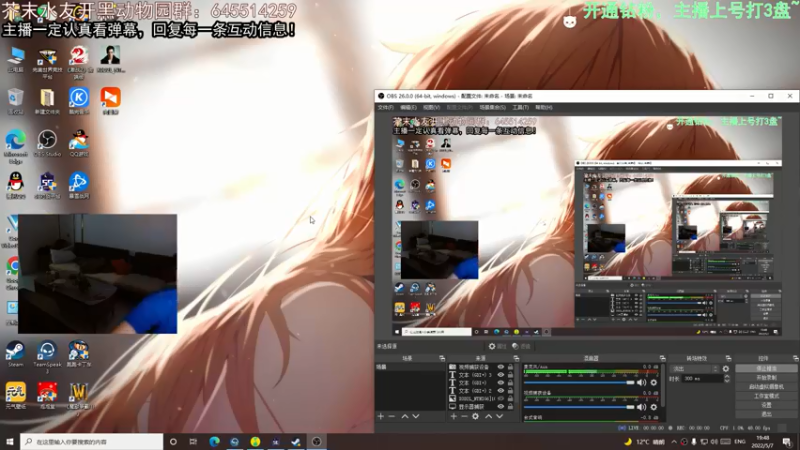This screenshot has height=450, width=800.
Task: Click the Windows Start button
Action: click(10, 442)
